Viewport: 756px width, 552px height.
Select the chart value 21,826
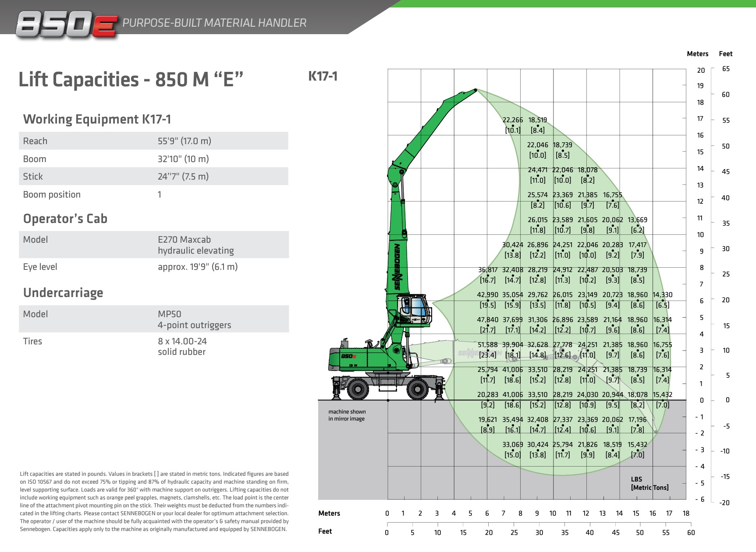coord(588,445)
